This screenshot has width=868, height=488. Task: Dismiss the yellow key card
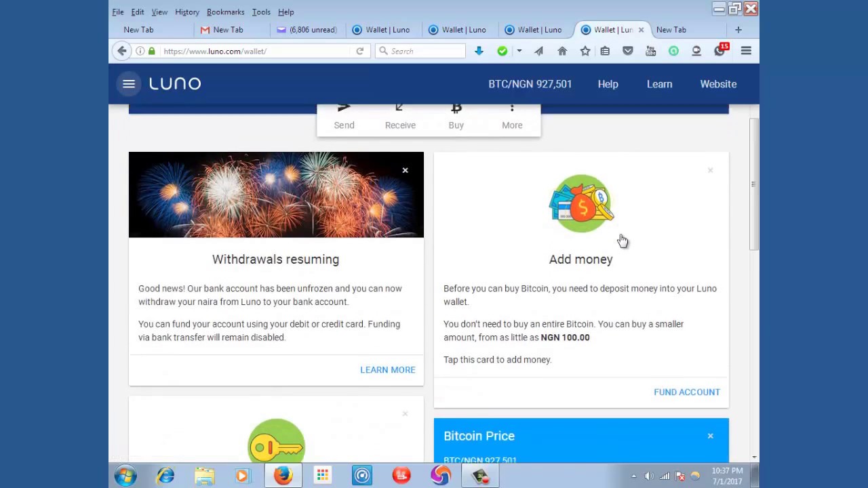point(405,413)
